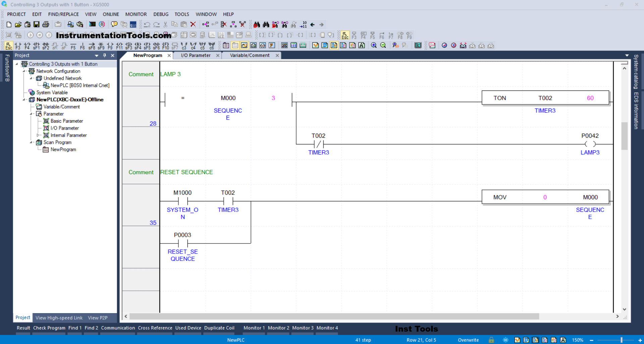Switch to the I/O Parameter tab

tap(196, 56)
